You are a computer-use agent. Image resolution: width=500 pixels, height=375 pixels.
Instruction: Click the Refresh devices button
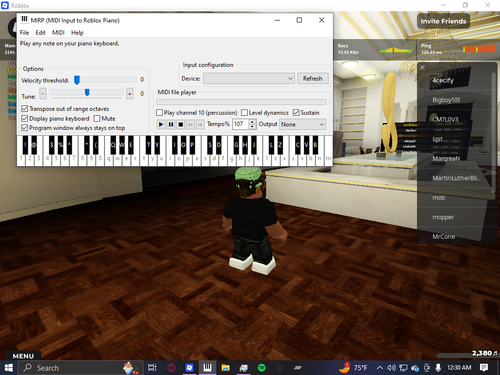313,79
